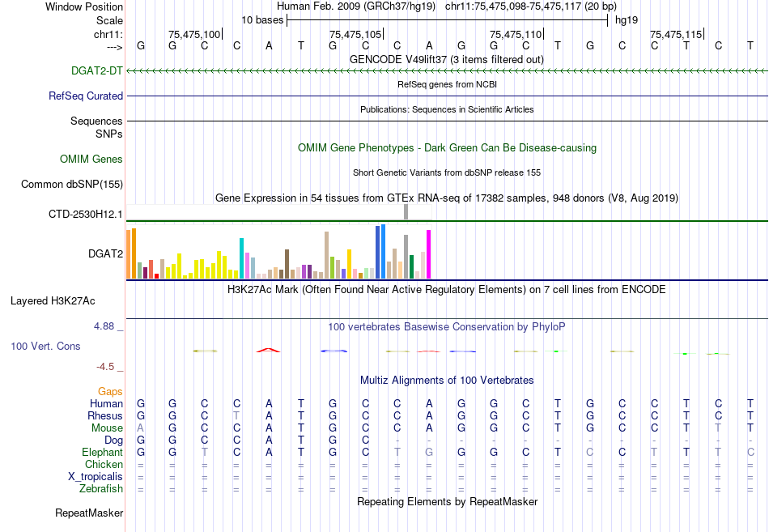Open the RefSeq genes from NCBI title
The width and height of the screenshot is (769, 532).
tap(448, 84)
